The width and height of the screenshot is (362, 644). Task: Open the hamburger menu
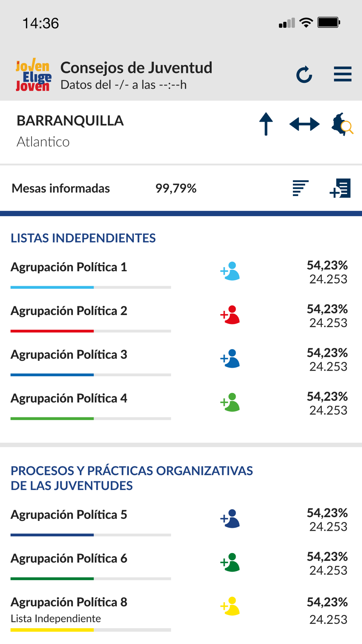[342, 74]
